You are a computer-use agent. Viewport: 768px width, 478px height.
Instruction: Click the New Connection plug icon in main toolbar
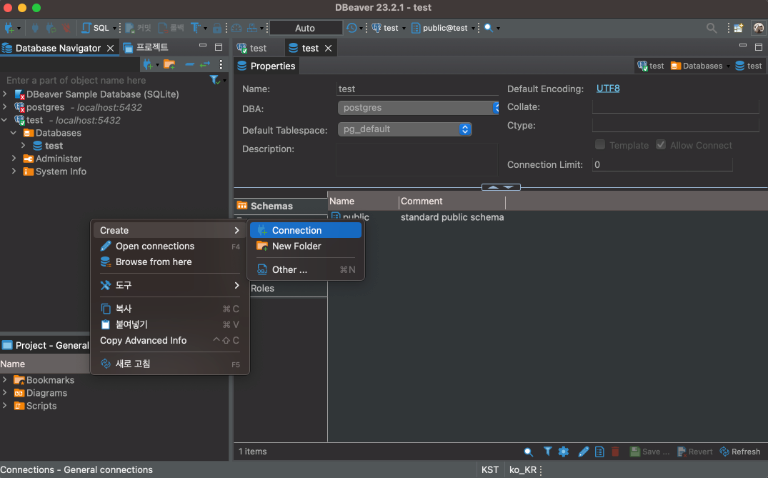point(9,28)
